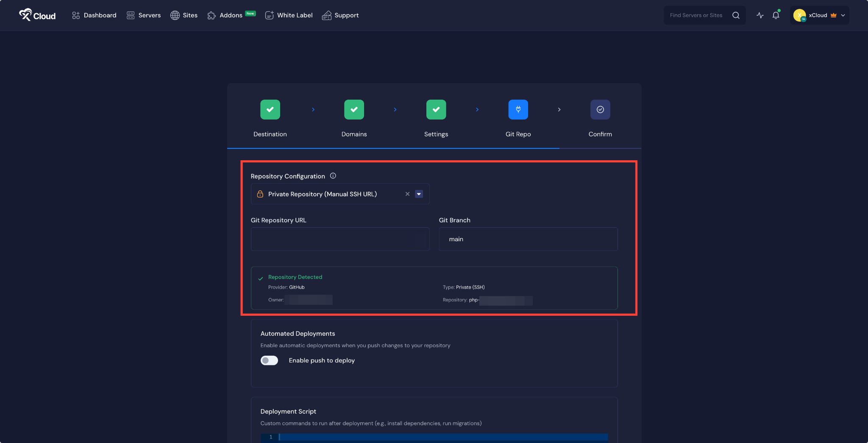Click inside the Git Repository URL field
This screenshot has height=443, width=868.
tap(340, 239)
